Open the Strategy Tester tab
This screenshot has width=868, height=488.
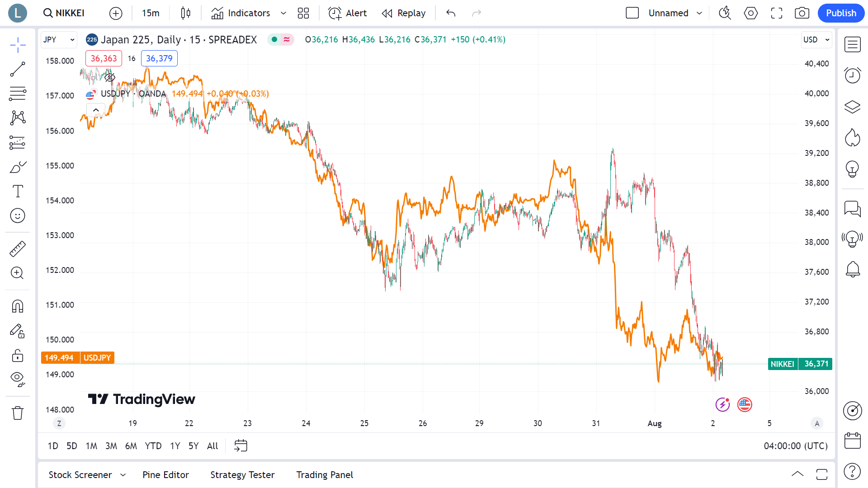(x=242, y=475)
